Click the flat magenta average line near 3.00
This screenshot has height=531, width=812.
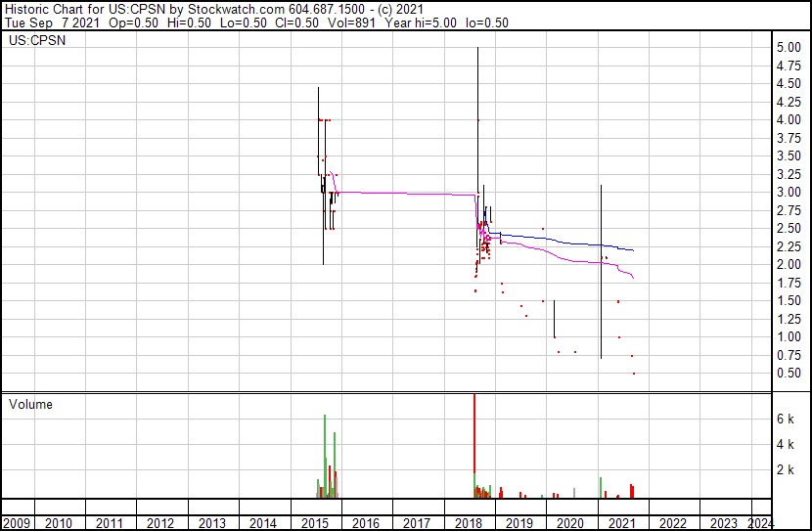tap(407, 194)
